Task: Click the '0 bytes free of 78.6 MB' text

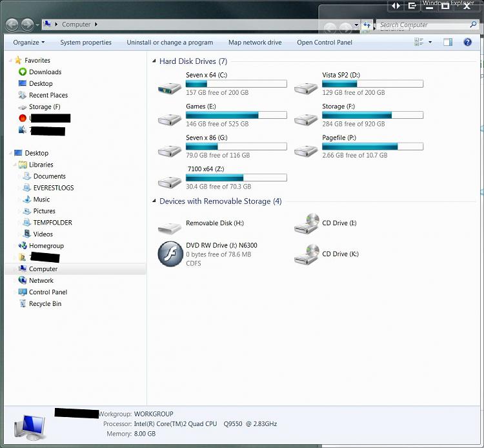Action: 219,254
